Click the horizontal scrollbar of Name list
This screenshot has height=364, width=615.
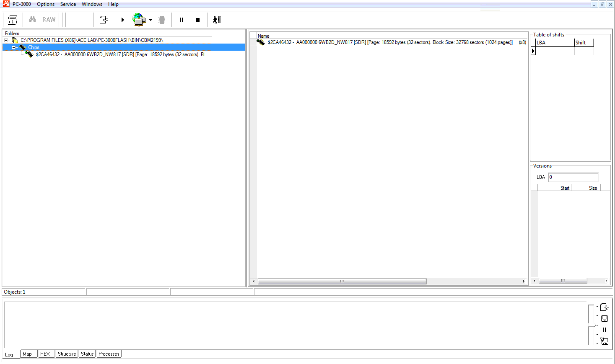pos(342,281)
